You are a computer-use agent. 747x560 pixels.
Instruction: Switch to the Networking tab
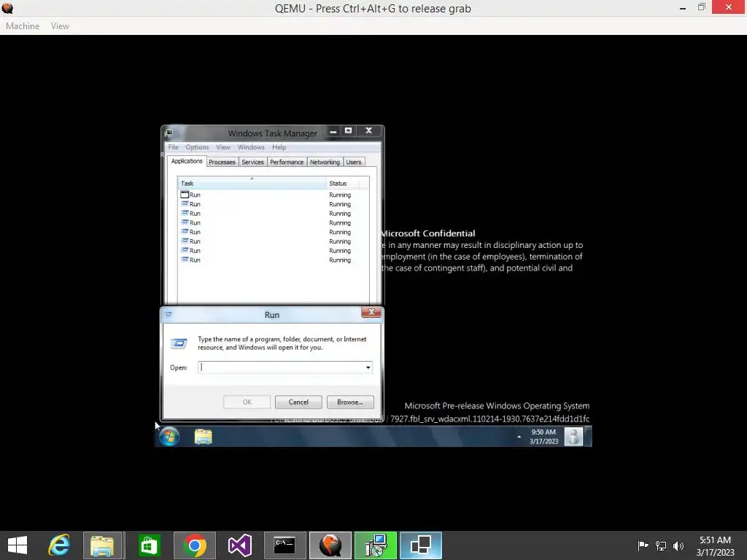(x=325, y=162)
